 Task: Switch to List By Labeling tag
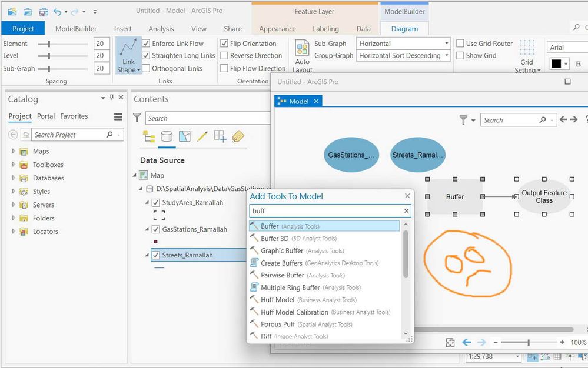(x=238, y=136)
